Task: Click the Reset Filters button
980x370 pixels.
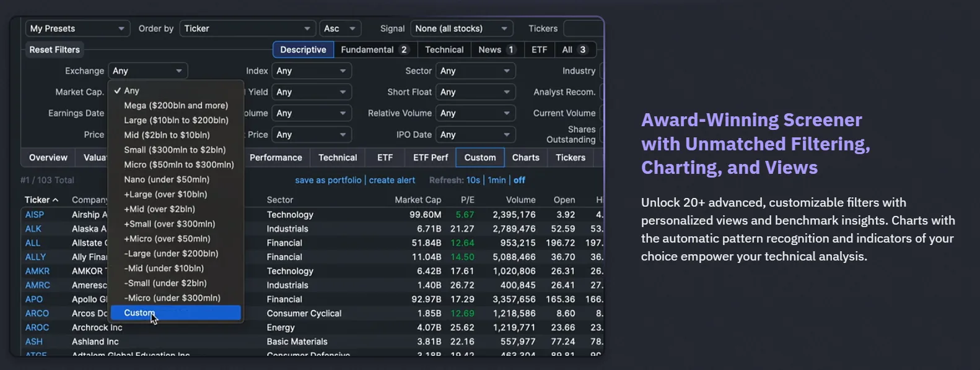Action: pyautogui.click(x=55, y=49)
